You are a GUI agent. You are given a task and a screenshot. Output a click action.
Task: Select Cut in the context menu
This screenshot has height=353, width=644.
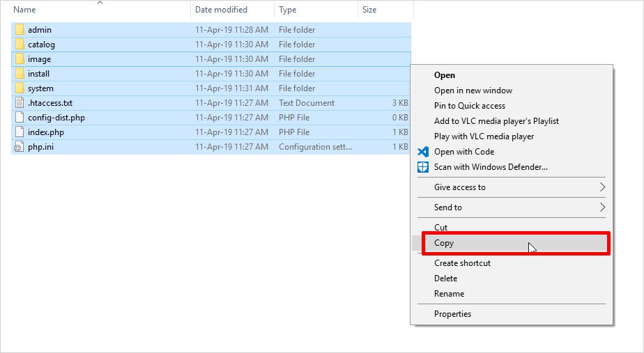tap(440, 228)
